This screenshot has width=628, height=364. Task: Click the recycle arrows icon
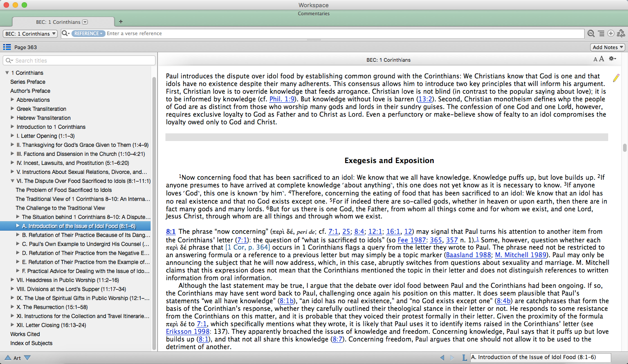[620, 33]
